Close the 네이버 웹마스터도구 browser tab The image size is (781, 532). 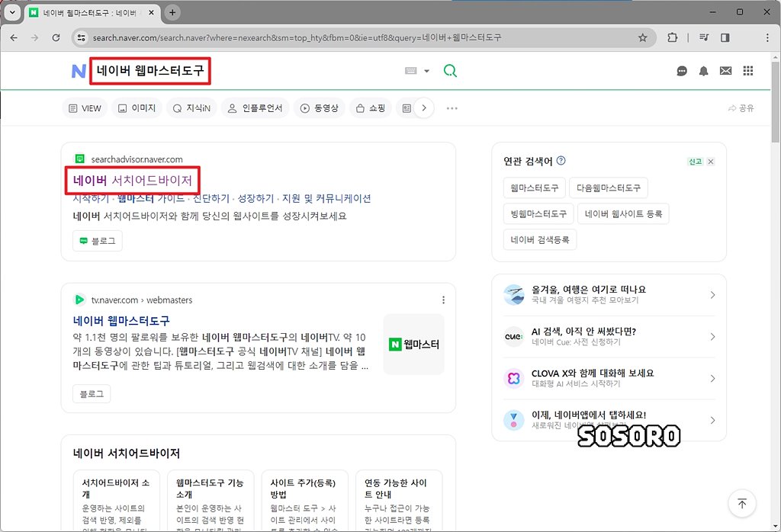152,12
